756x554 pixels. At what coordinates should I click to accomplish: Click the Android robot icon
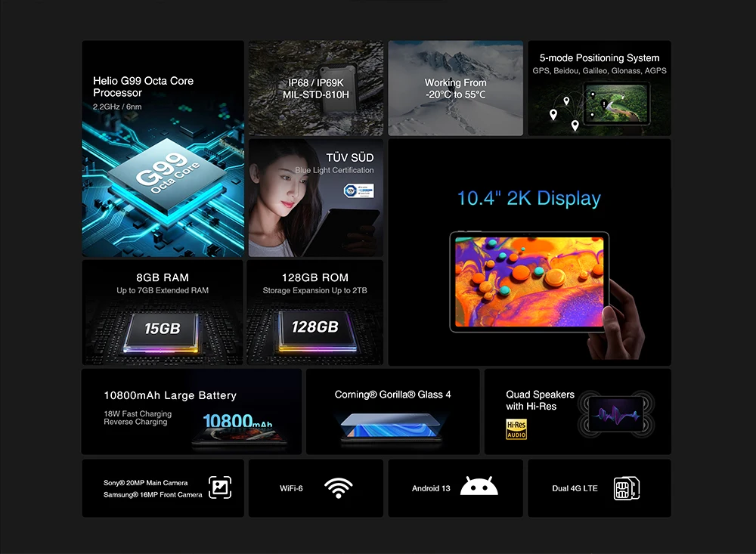pos(479,486)
